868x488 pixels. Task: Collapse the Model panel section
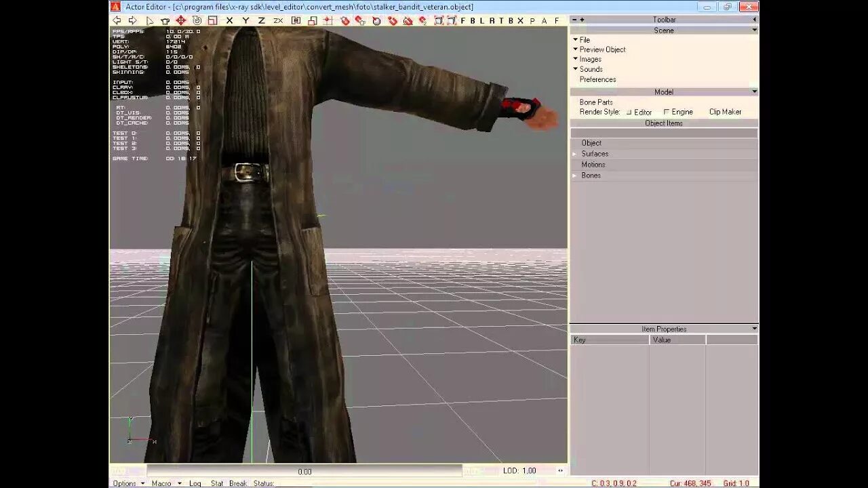click(x=754, y=91)
